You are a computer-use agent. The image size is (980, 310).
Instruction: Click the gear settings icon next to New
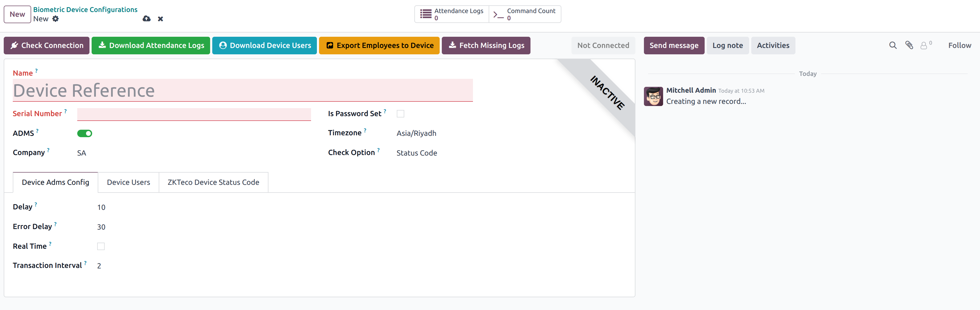56,19
